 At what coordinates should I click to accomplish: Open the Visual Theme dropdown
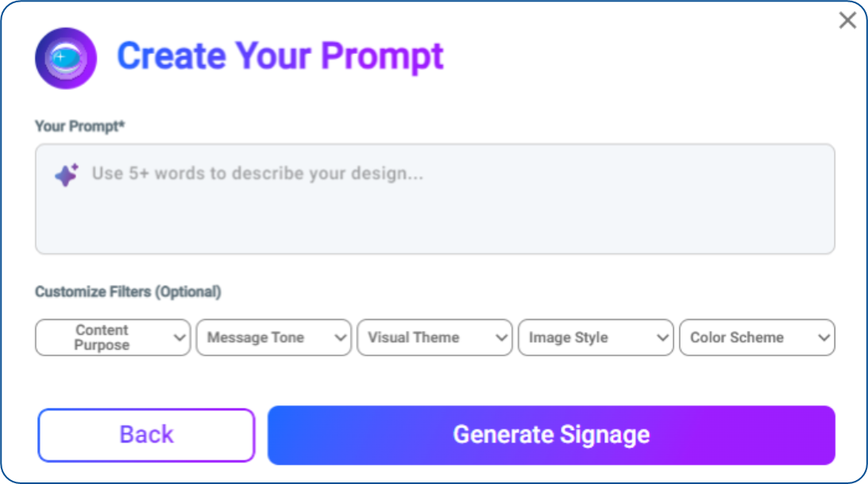pyautogui.click(x=434, y=337)
